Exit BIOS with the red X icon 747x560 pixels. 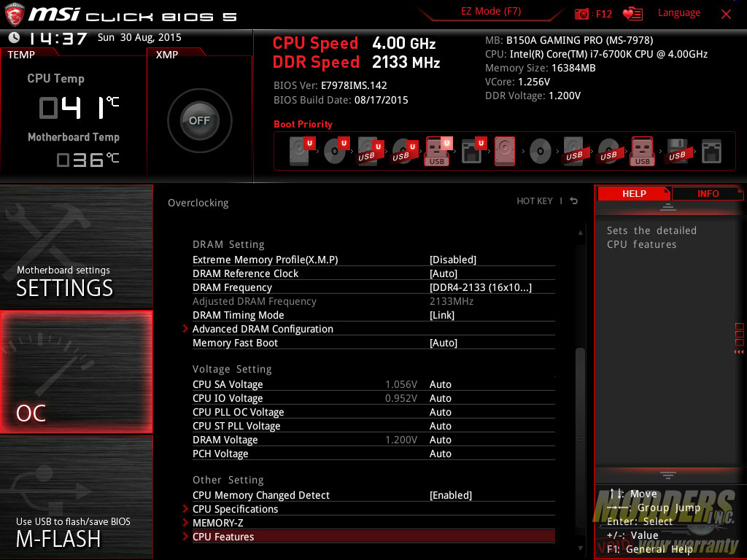726,14
